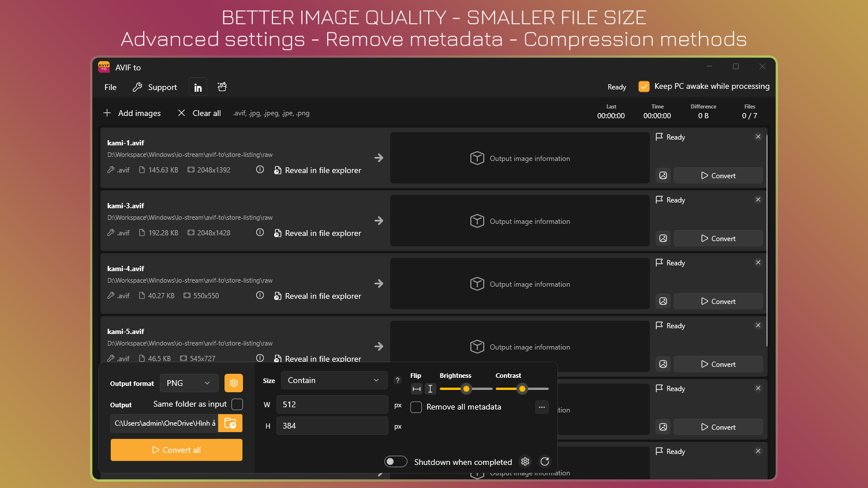Screen dimensions: 868x488
Task: Preview image for kami-1.avif
Action: click(x=663, y=176)
